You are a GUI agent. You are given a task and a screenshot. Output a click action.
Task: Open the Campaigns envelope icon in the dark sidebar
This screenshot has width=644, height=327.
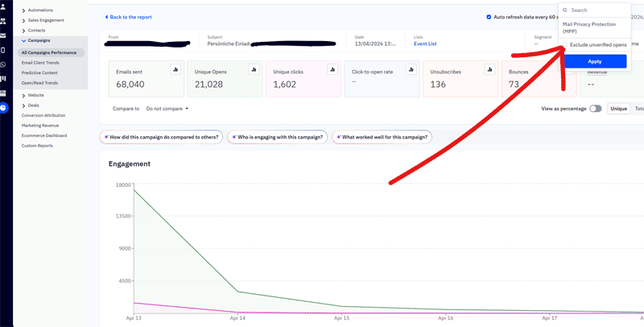point(2,35)
